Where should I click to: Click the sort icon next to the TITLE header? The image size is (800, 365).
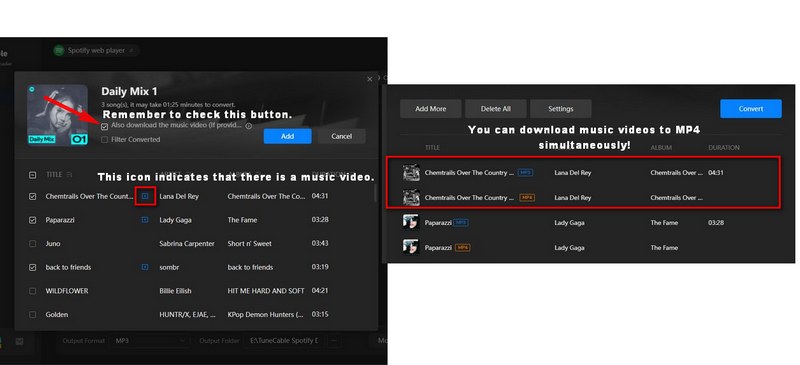(69, 175)
